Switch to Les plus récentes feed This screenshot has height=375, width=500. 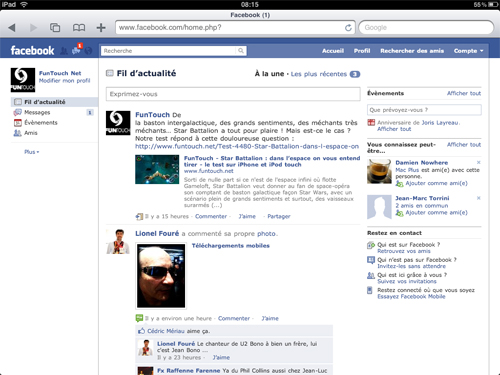tap(319, 74)
